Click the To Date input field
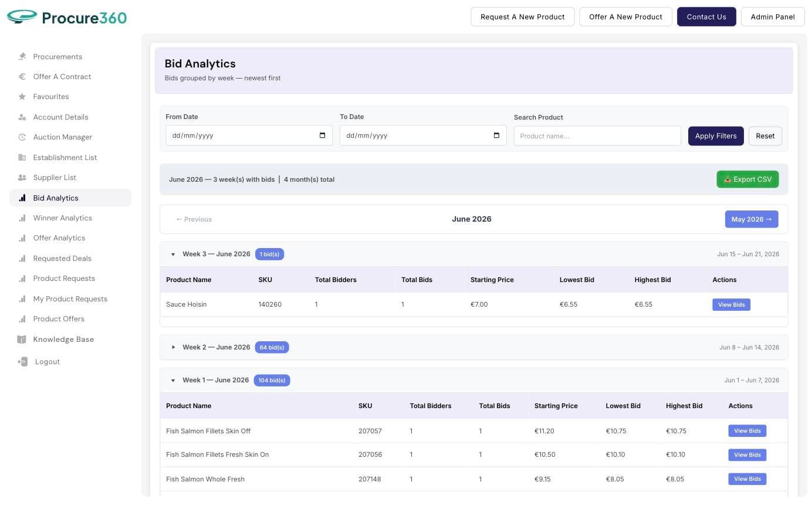Screen dimensions: 812x509 [423, 135]
